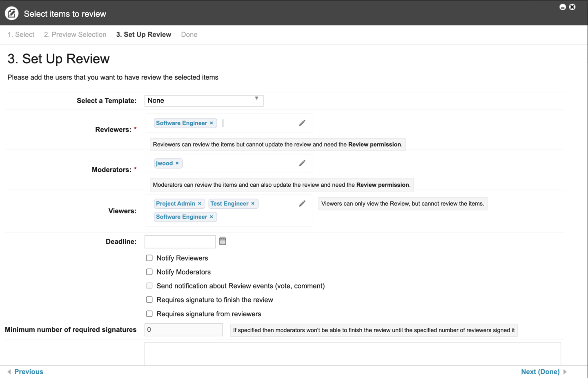Click the Previous link
The width and height of the screenshot is (588, 378).
coord(29,371)
